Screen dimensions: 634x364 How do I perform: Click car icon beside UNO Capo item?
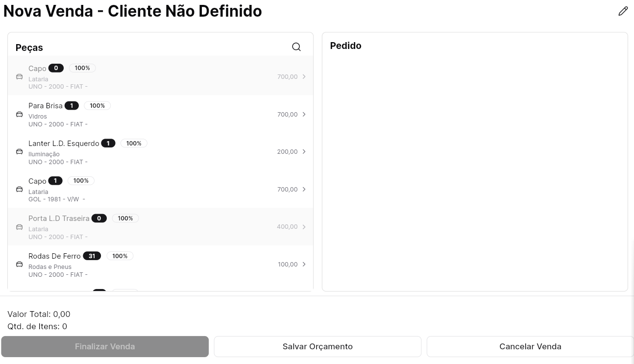[x=19, y=77]
